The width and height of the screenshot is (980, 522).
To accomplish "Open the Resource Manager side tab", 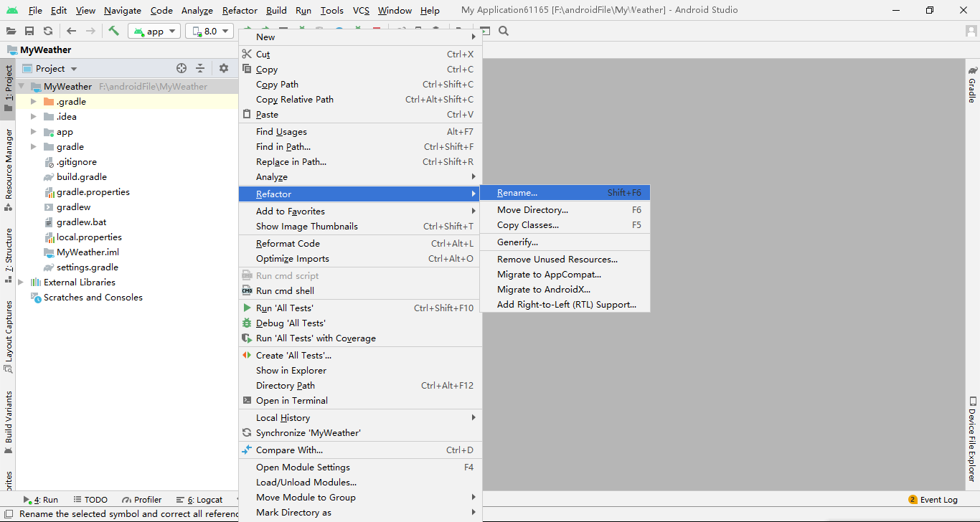I will [x=8, y=170].
